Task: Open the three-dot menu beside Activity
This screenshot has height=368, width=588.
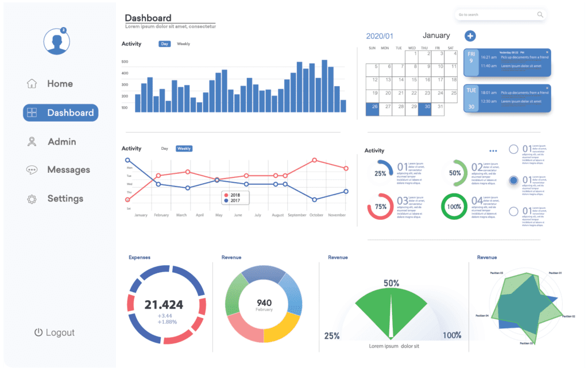Action: 493,151
